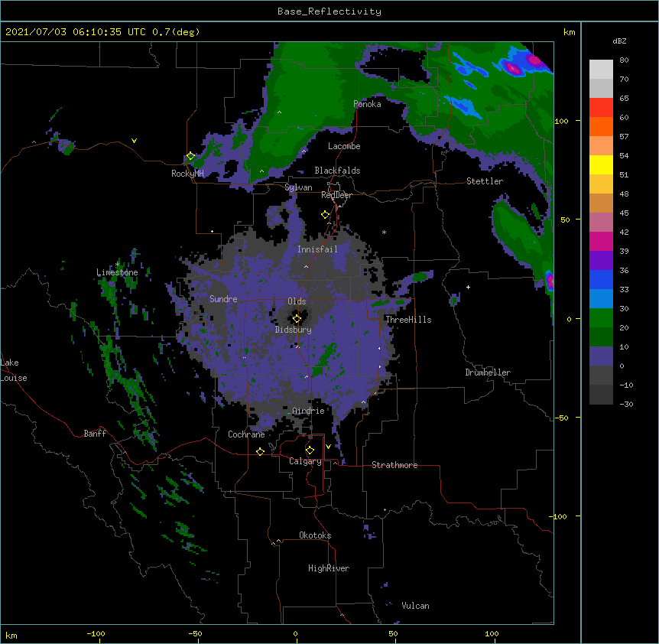Click the dark gray -10 dBZ legend swatch
The width and height of the screenshot is (659, 644).
click(x=601, y=395)
